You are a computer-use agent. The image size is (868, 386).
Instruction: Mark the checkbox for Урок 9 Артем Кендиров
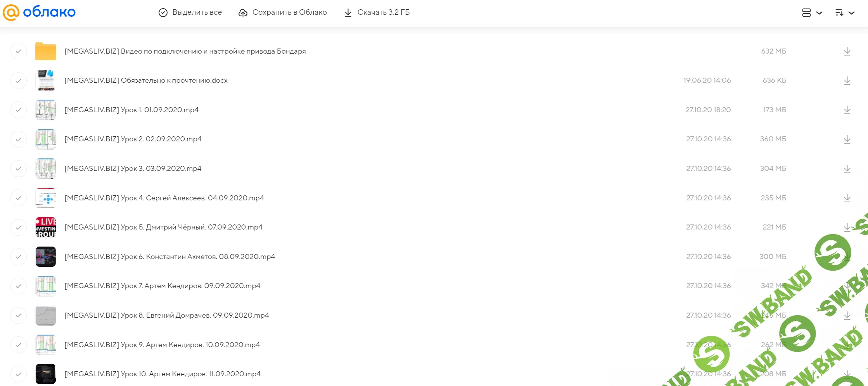coord(18,345)
